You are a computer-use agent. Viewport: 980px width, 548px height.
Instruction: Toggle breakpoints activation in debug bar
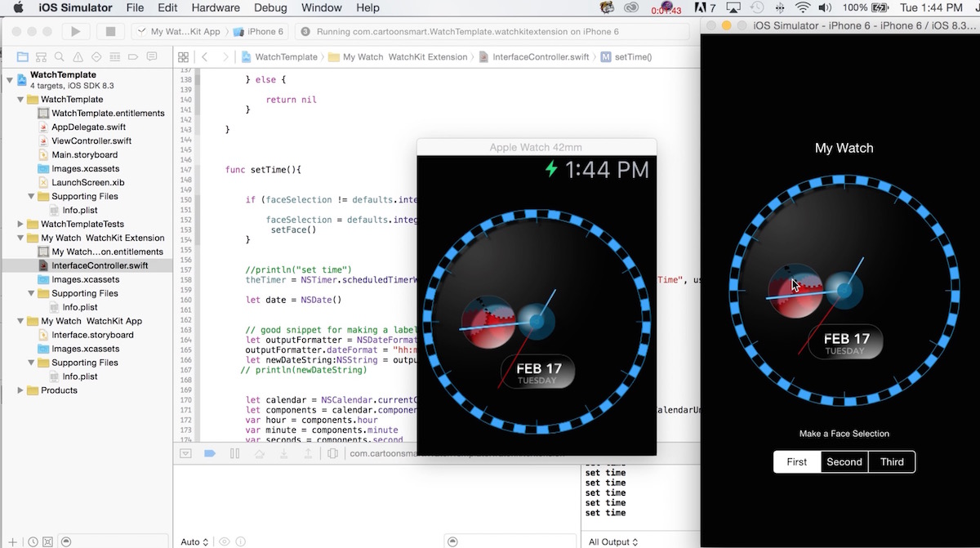[x=210, y=453]
